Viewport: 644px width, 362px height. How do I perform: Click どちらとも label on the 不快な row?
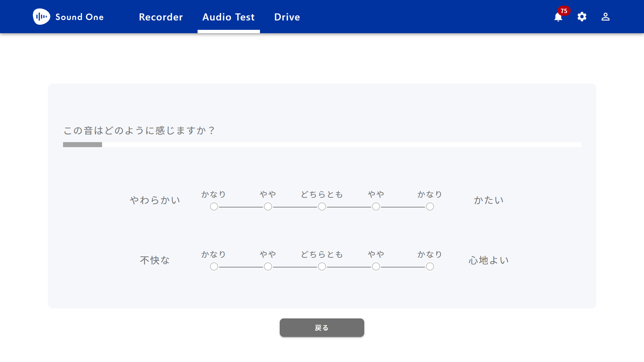[x=322, y=255]
